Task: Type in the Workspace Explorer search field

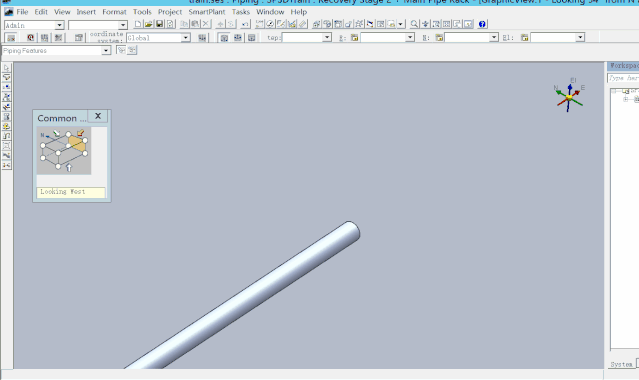Action: click(623, 77)
